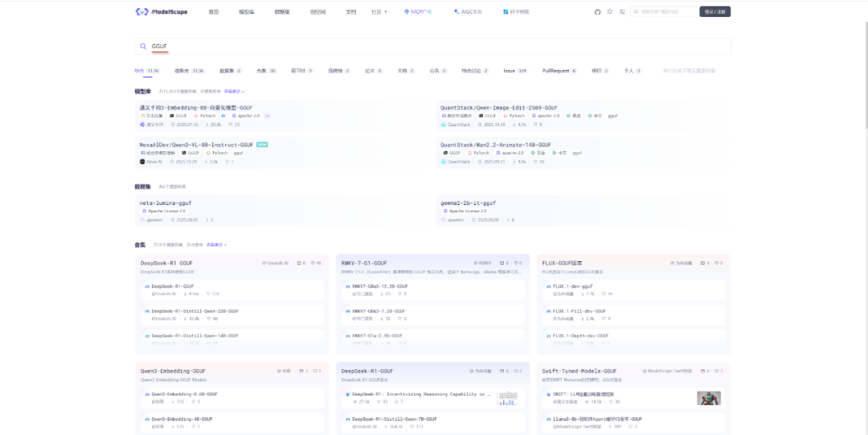Open 首页 in the top navigation
Screen dimensions: 868x435
pyautogui.click(x=213, y=11)
